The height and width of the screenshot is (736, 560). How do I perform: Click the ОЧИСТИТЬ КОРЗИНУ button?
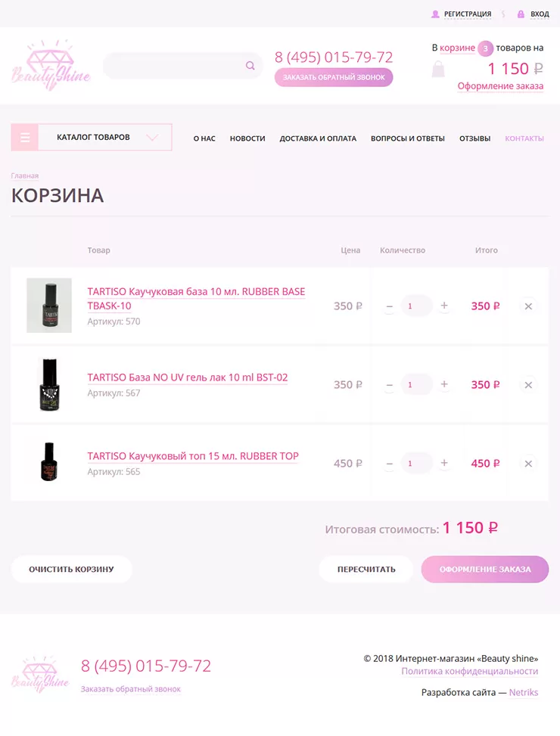click(71, 569)
